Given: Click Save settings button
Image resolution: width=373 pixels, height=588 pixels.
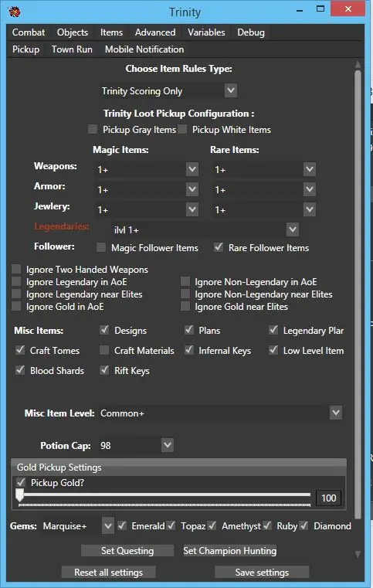Looking at the screenshot, I should [x=262, y=573].
